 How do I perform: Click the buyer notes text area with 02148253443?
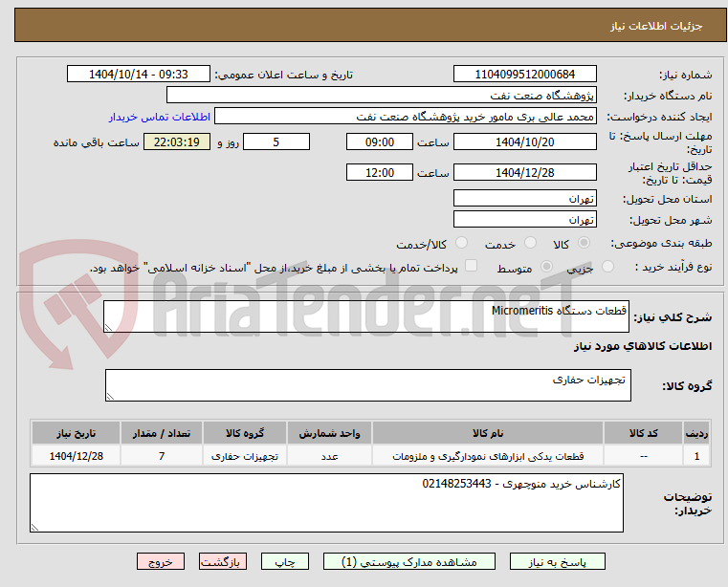click(x=326, y=503)
